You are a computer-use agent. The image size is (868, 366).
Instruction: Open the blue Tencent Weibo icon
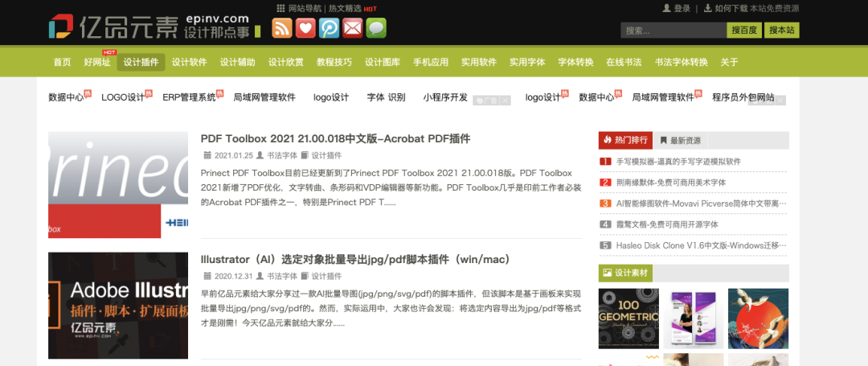pyautogui.click(x=329, y=27)
